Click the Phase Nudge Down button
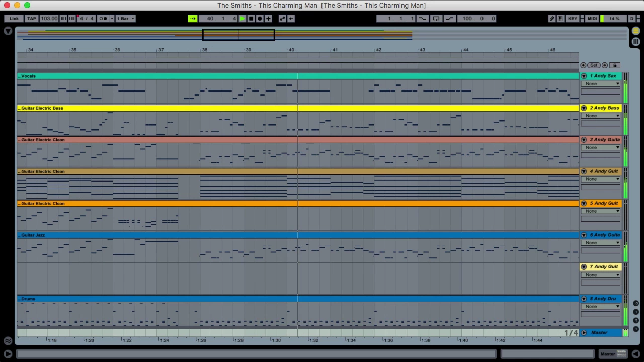Image resolution: width=644 pixels, height=362 pixels. click(63, 19)
